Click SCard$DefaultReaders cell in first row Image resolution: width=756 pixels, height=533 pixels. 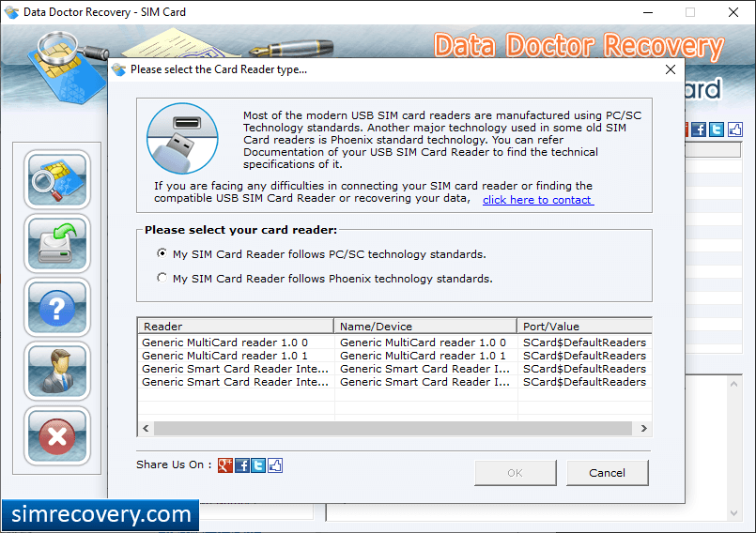pos(584,343)
